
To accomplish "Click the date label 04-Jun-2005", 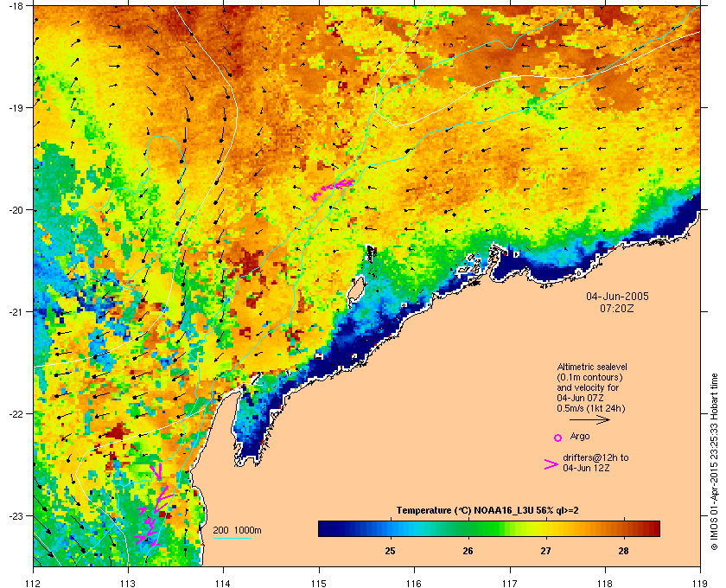I will coord(617,296).
